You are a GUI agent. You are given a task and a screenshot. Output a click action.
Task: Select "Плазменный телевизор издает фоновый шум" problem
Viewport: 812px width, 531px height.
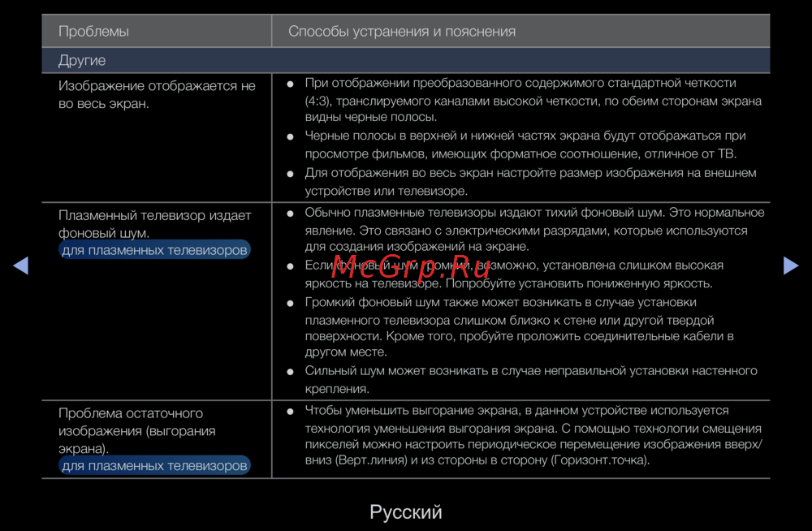click(x=154, y=224)
